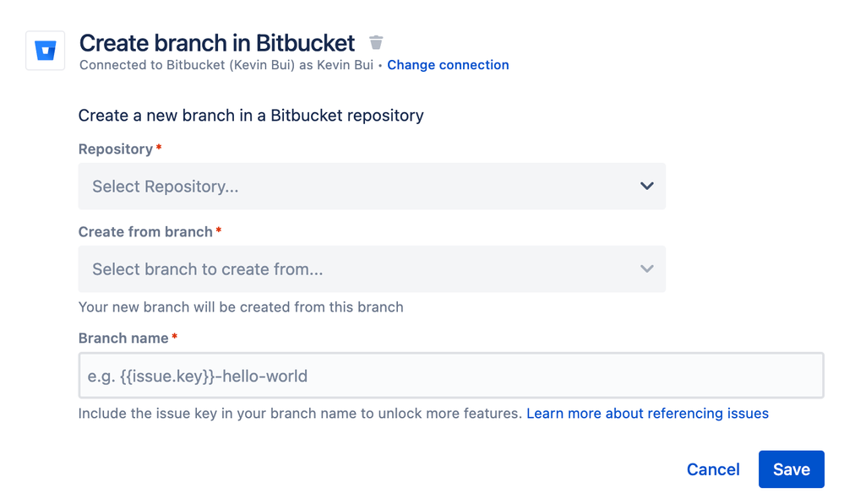Click Cancel to discard changes

[x=712, y=469]
